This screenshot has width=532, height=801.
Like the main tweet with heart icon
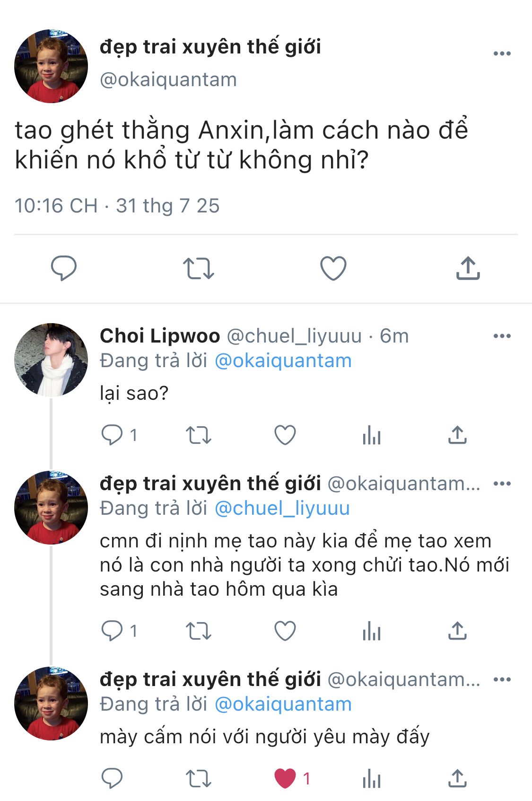click(333, 268)
